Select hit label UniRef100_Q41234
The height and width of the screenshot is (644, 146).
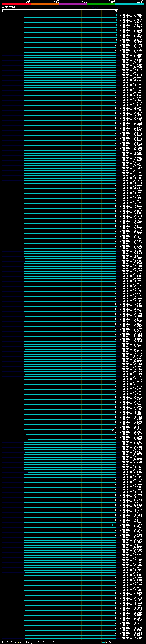(x=131, y=341)
